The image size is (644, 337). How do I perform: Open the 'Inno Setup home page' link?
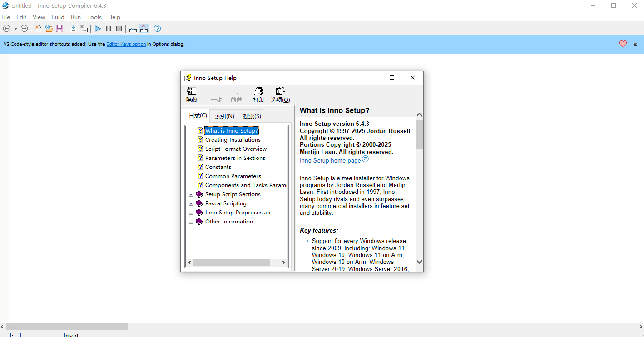point(330,161)
